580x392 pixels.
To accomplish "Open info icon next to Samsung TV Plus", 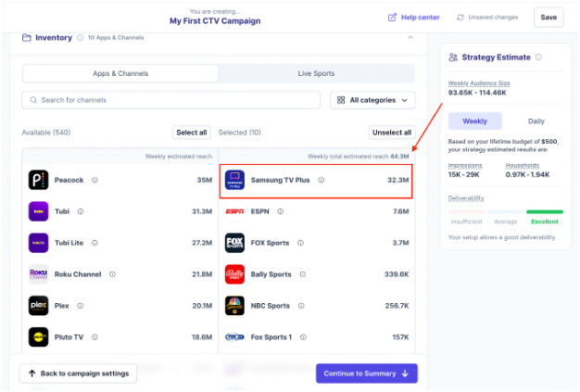I will coord(322,180).
